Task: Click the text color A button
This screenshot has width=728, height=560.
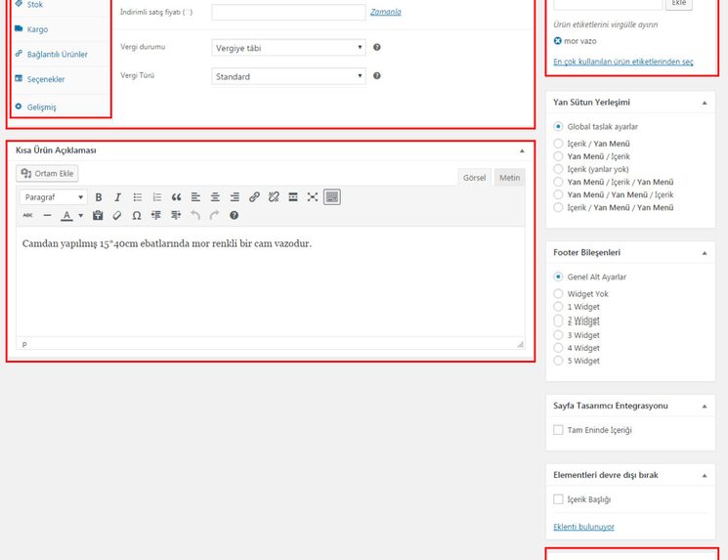Action: point(66,215)
